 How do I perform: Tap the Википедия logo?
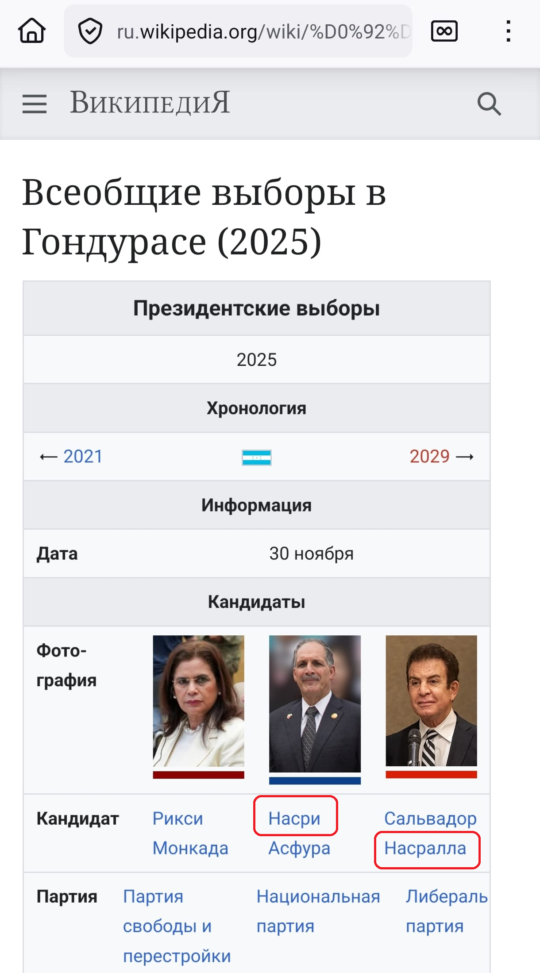[150, 103]
